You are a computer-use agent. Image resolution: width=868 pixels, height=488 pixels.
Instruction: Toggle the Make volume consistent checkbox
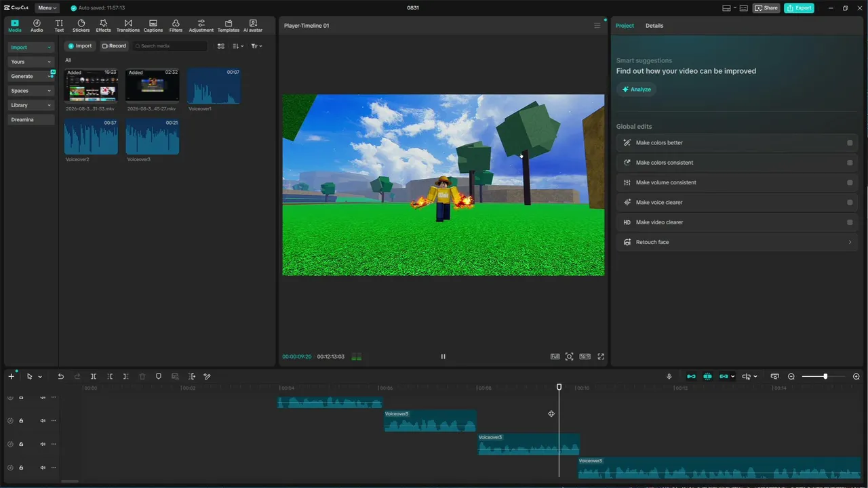850,182
